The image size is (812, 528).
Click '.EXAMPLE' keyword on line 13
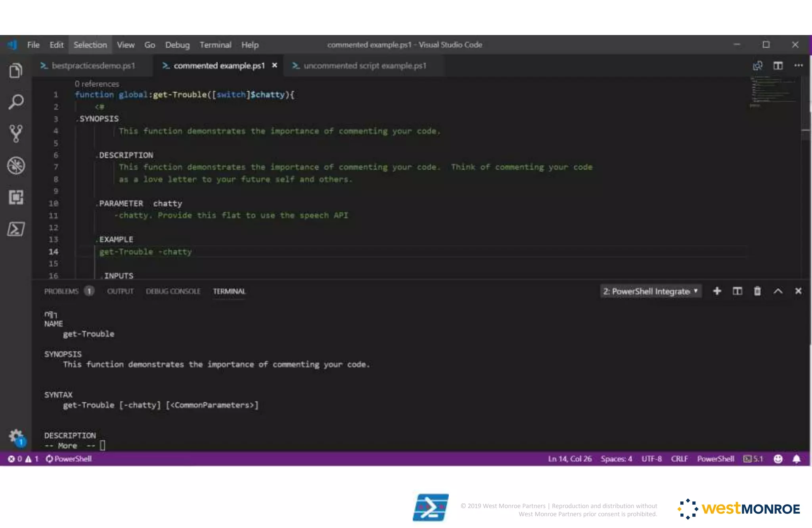point(114,240)
